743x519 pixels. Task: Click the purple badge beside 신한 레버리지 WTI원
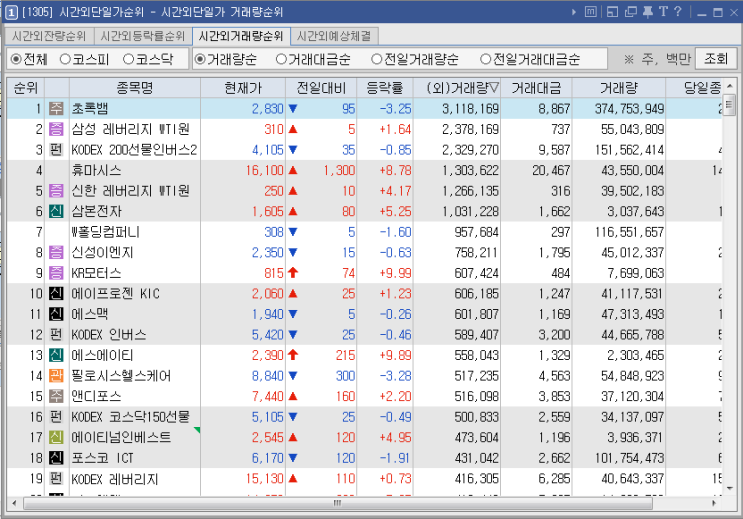56,191
